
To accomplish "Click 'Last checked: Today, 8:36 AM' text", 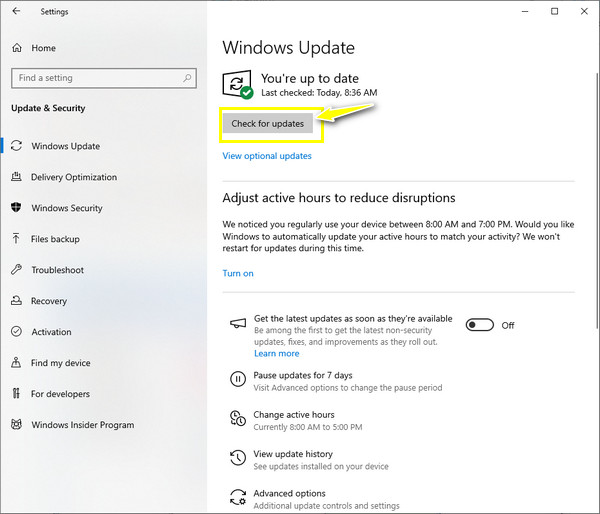I will coord(319,93).
